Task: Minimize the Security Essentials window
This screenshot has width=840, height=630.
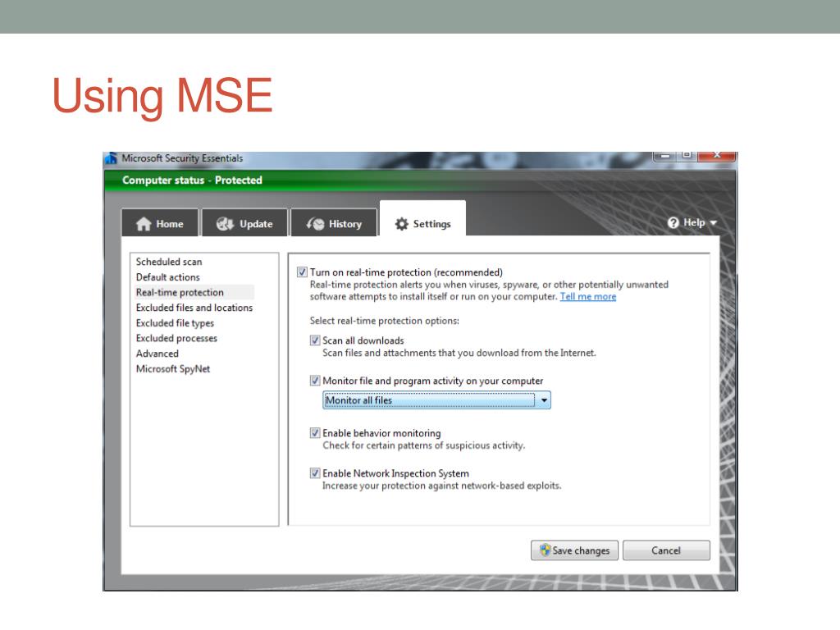Action: pyautogui.click(x=664, y=156)
